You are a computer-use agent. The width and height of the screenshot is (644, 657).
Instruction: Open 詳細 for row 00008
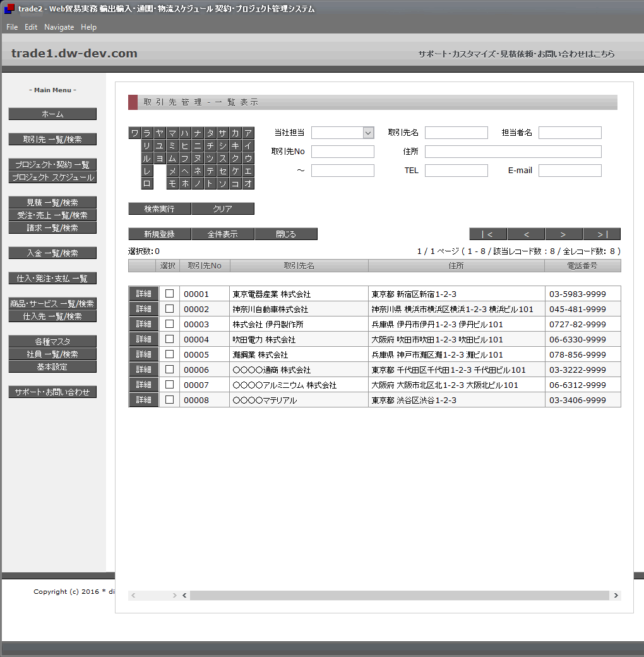[x=143, y=400]
